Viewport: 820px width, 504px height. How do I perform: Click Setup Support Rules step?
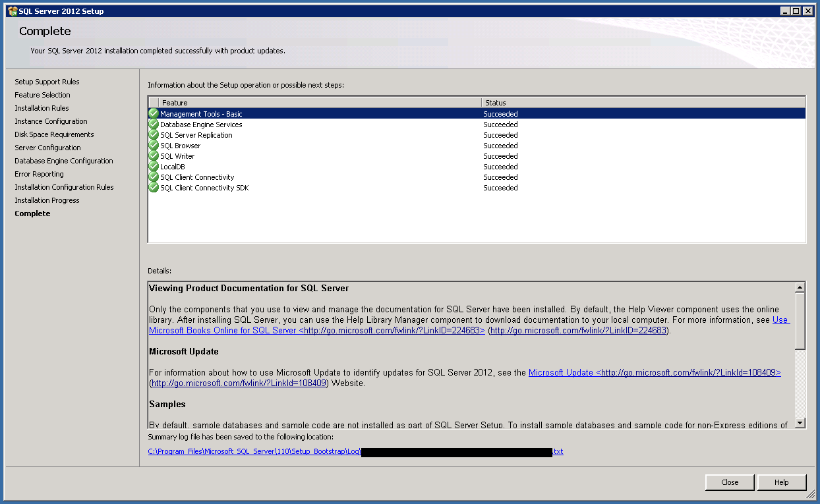[47, 82]
